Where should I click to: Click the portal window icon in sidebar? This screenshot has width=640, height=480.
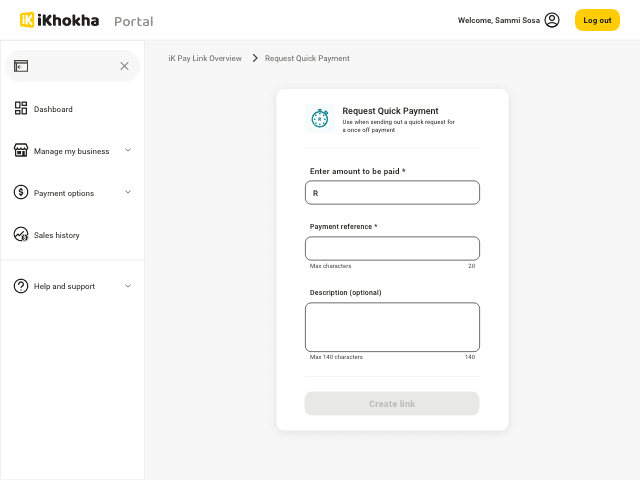click(x=21, y=66)
